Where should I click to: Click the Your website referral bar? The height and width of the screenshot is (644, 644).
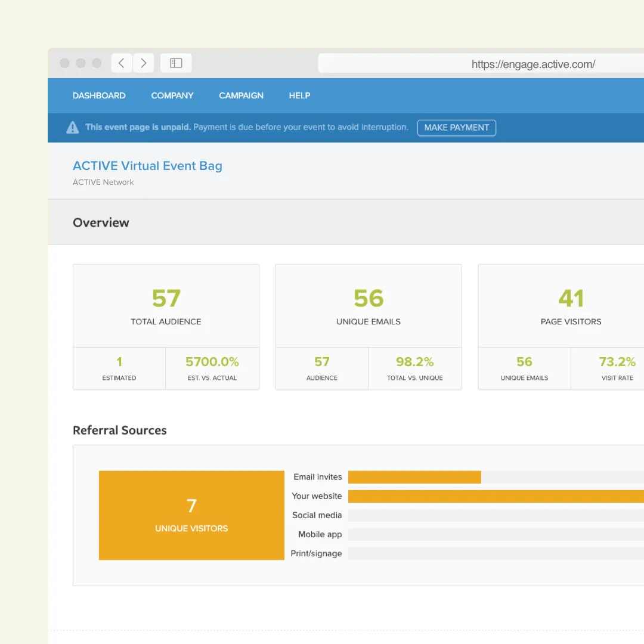(x=495, y=496)
